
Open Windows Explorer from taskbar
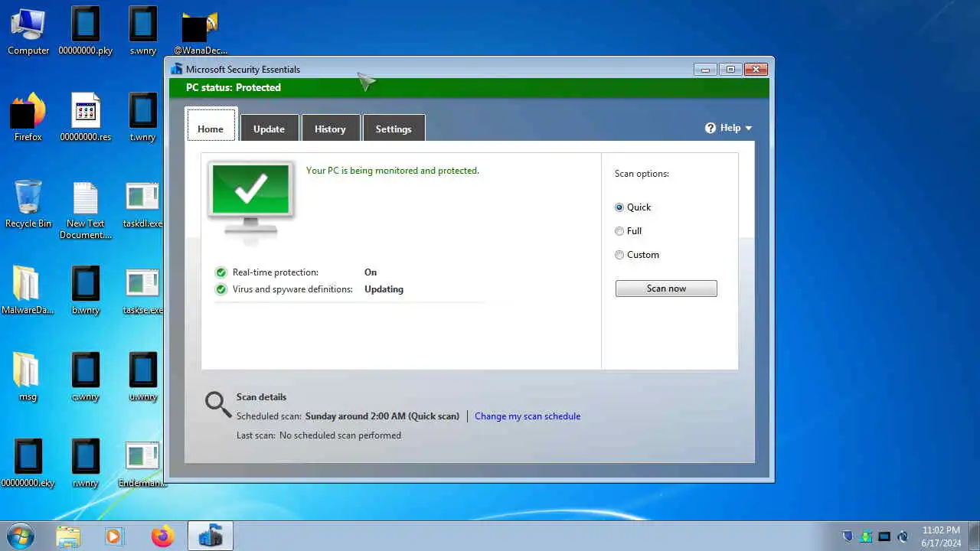[68, 536]
